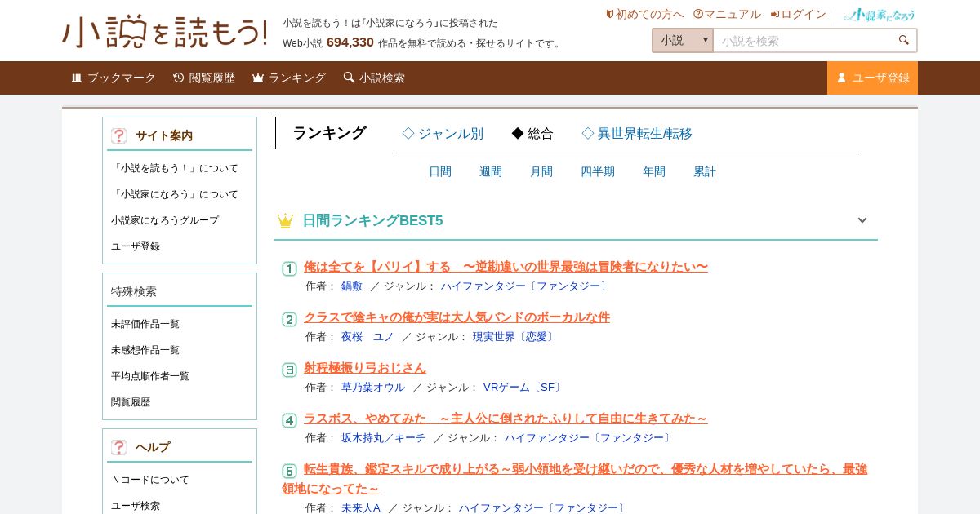
Task: Click question icon beside ヘルプ
Action: pos(119,447)
